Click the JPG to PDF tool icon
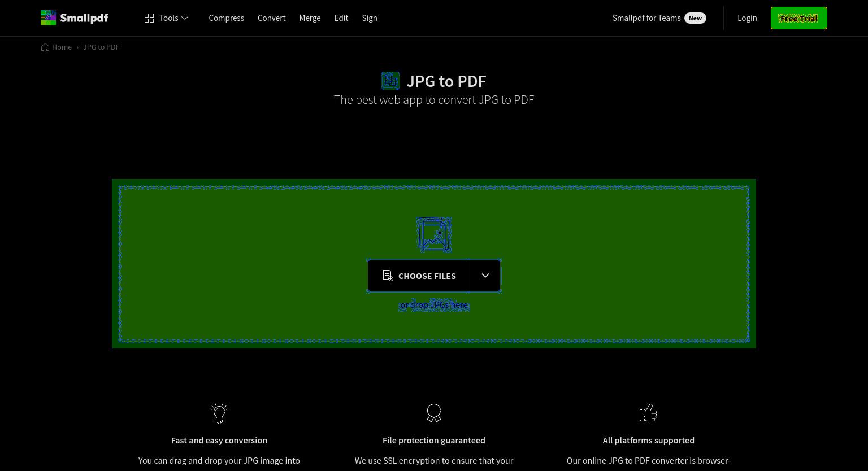868x471 pixels. [390, 81]
